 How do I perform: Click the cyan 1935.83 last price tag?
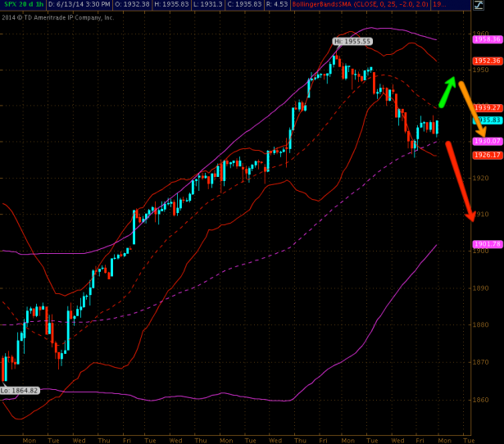(487, 120)
